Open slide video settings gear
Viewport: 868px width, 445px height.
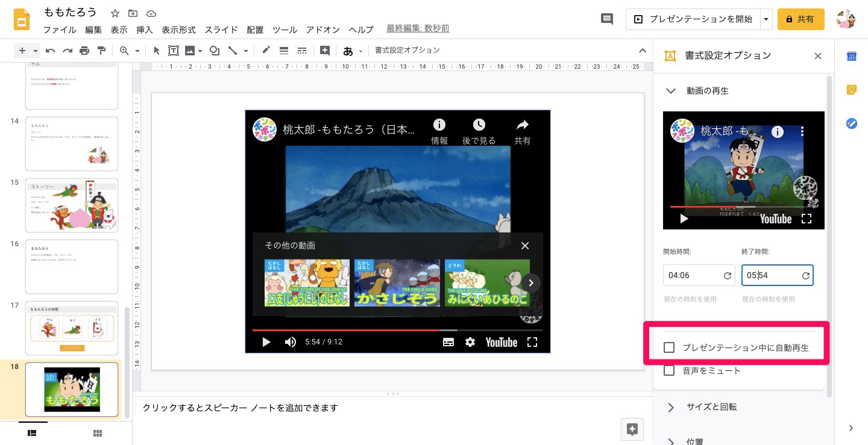point(470,342)
